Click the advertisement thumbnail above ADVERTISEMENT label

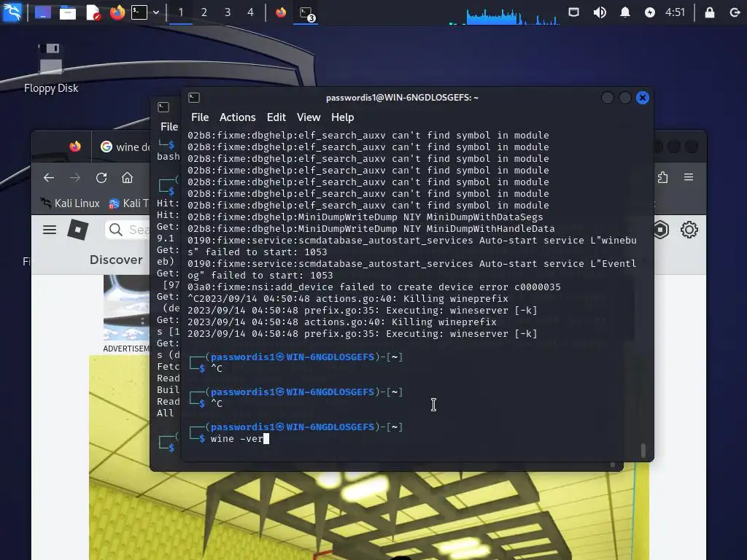(127, 308)
